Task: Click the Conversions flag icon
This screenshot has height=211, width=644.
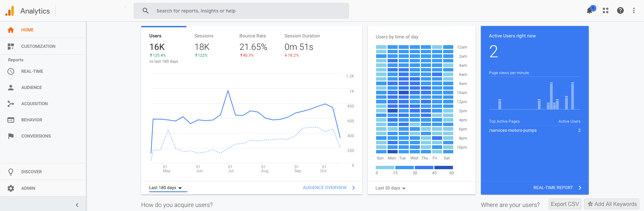Action: pos(11,136)
